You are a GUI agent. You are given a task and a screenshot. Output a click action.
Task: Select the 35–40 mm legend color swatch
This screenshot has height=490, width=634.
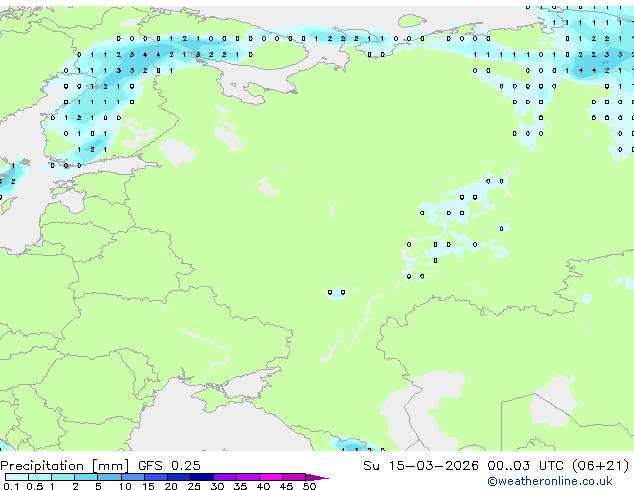point(247,477)
